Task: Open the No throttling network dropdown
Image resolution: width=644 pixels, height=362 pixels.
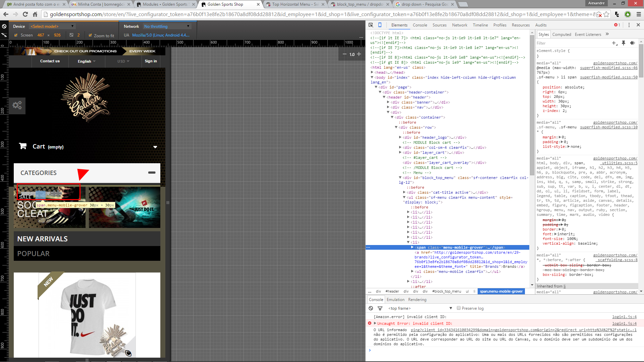Action: click(x=167, y=26)
